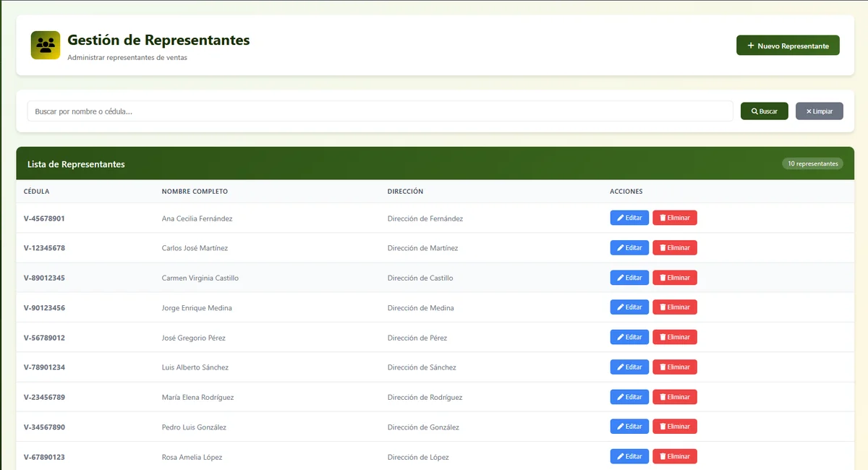This screenshot has height=470, width=868.
Task: Click the address Dirección de González
Action: 423,427
